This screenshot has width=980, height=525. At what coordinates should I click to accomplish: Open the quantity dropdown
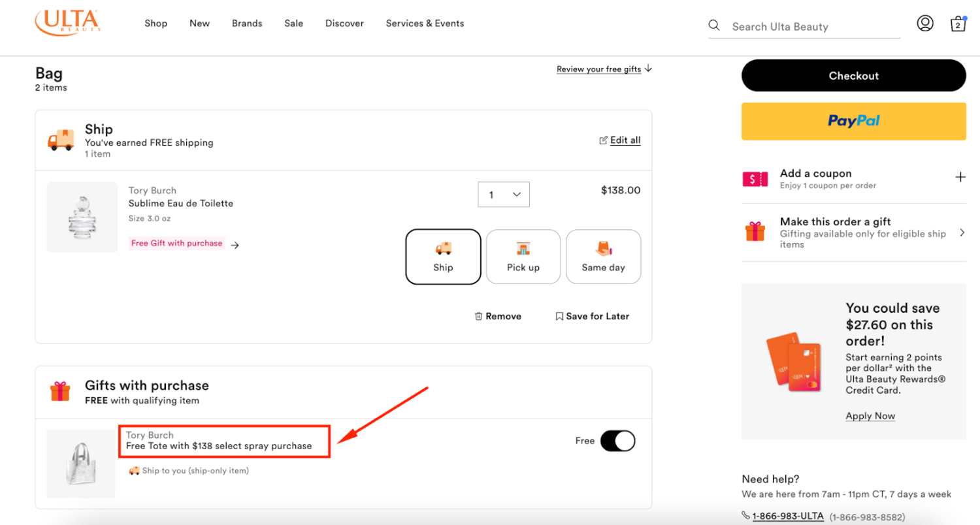click(504, 195)
